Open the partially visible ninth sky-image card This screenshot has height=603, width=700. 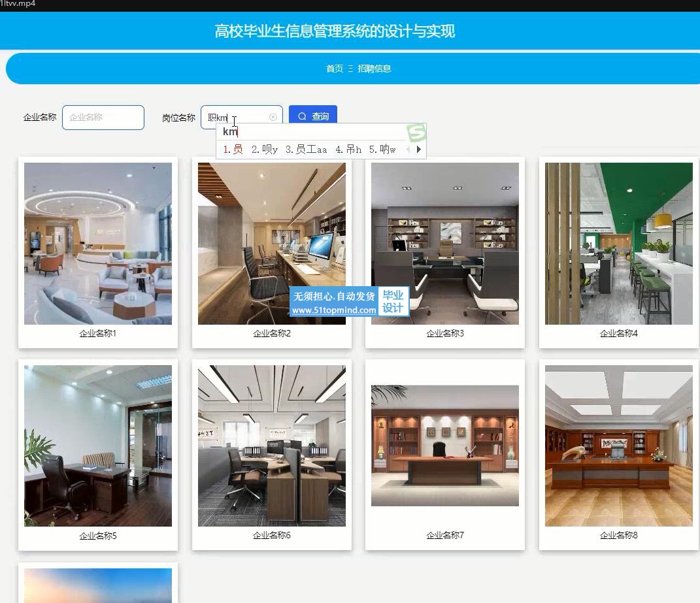[x=98, y=585]
